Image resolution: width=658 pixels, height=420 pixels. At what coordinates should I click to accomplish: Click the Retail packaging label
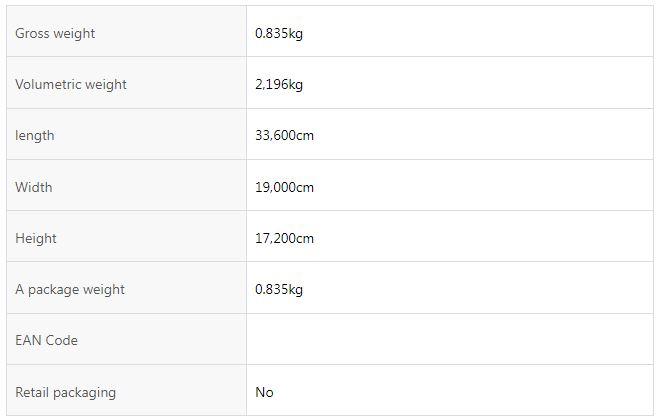click(x=65, y=392)
